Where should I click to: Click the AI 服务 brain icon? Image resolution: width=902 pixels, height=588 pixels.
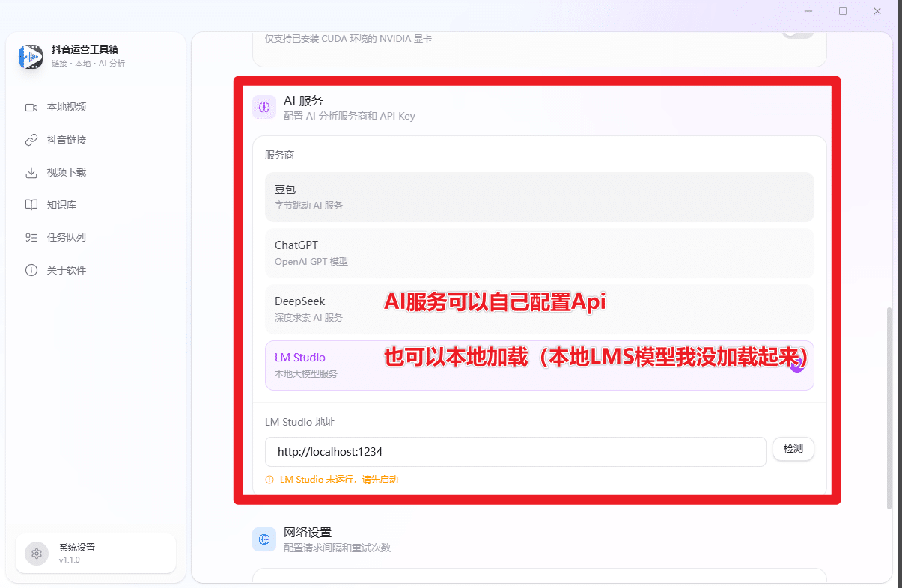(x=263, y=107)
